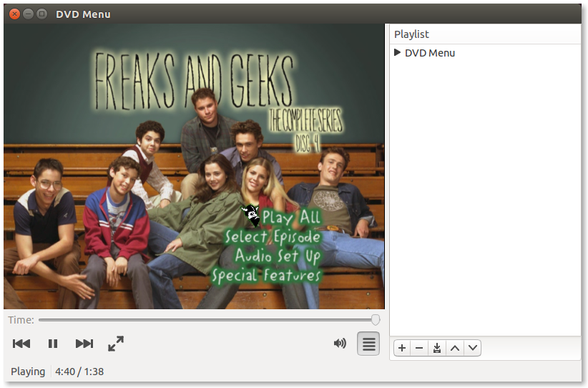
Task: Open the volume speaker control
Action: click(340, 344)
